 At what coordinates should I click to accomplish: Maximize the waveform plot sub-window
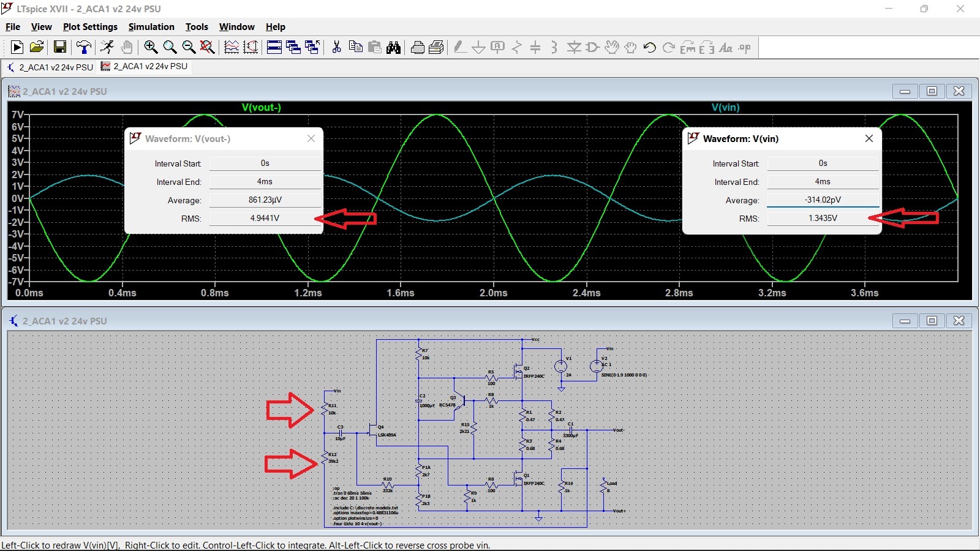(932, 91)
